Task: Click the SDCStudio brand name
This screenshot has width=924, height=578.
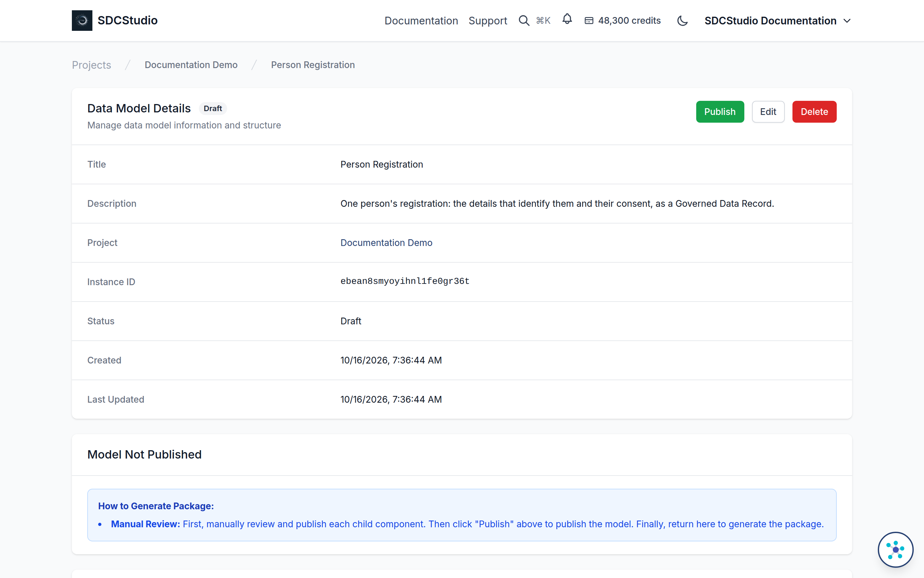Action: pyautogui.click(x=127, y=20)
